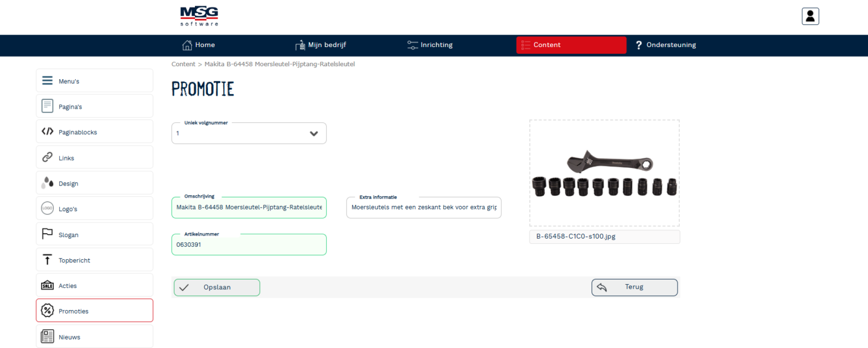This screenshot has height=348, width=868.
Task: Click the Logo's round badge icon
Action: pos(47,209)
